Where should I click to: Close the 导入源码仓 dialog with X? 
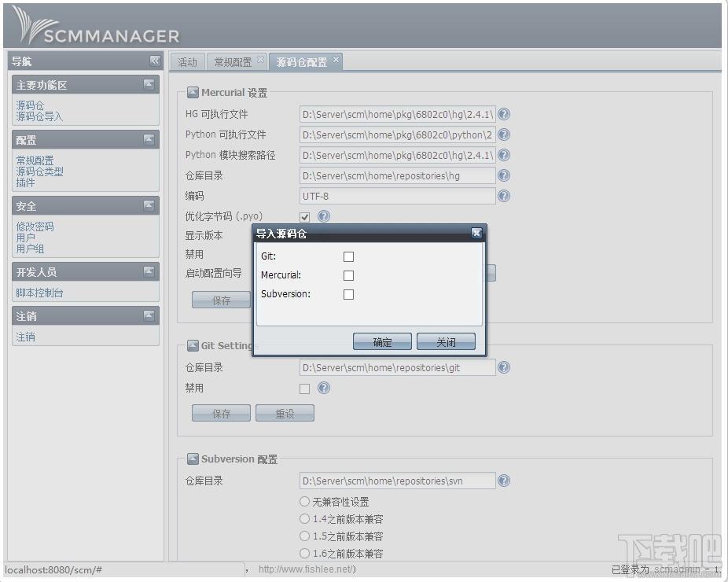[x=476, y=233]
